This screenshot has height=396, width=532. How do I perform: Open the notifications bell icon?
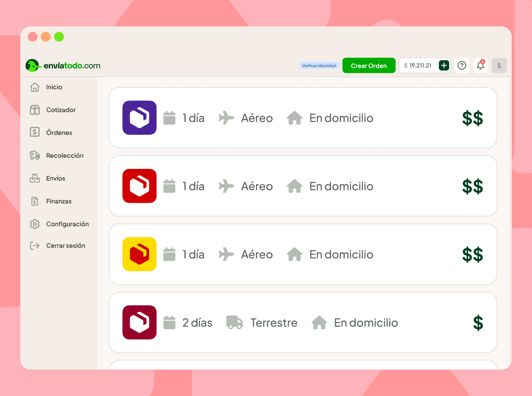click(480, 66)
